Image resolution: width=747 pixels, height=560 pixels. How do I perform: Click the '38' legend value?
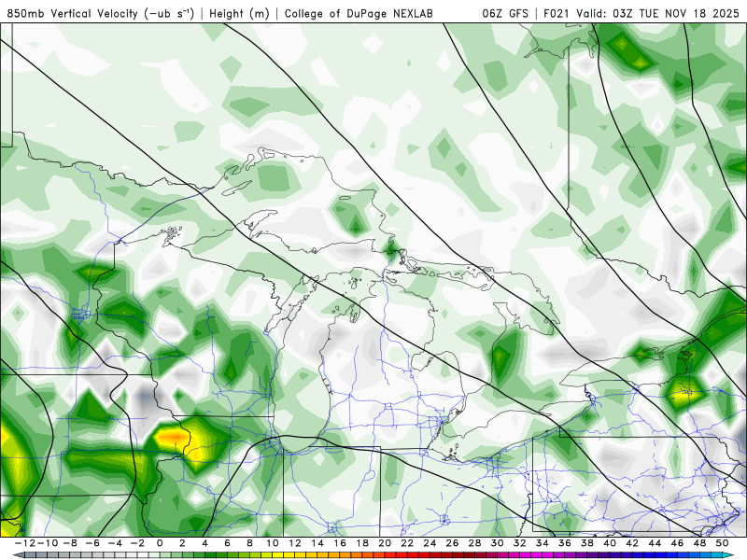[587, 543]
